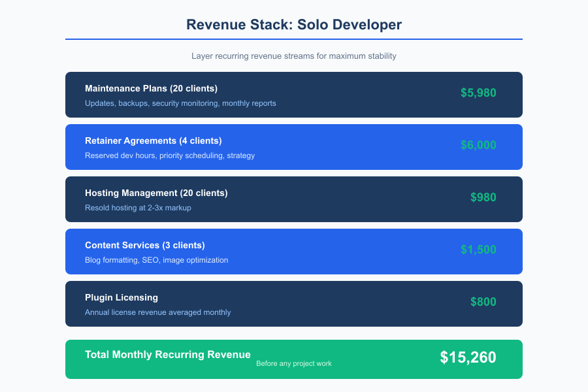Select the Total Monthly Recurring Revenue bar
Image resolution: width=588 pixels, height=392 pixels.
(x=294, y=359)
